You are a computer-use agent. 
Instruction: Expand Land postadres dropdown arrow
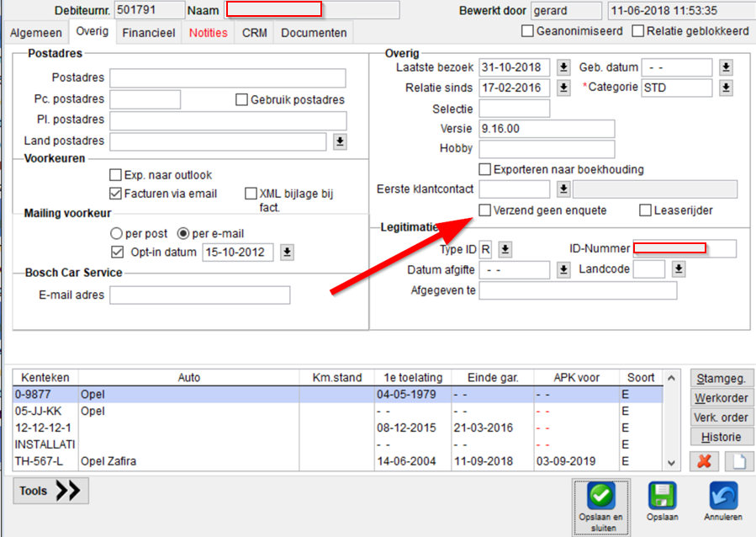point(340,141)
